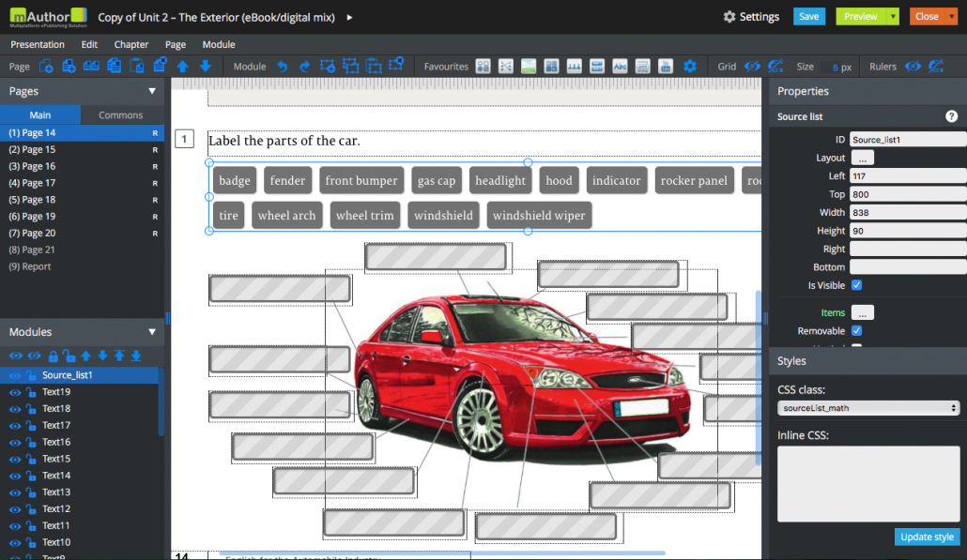
Task: Toggle lock on Text18 module
Action: point(30,408)
